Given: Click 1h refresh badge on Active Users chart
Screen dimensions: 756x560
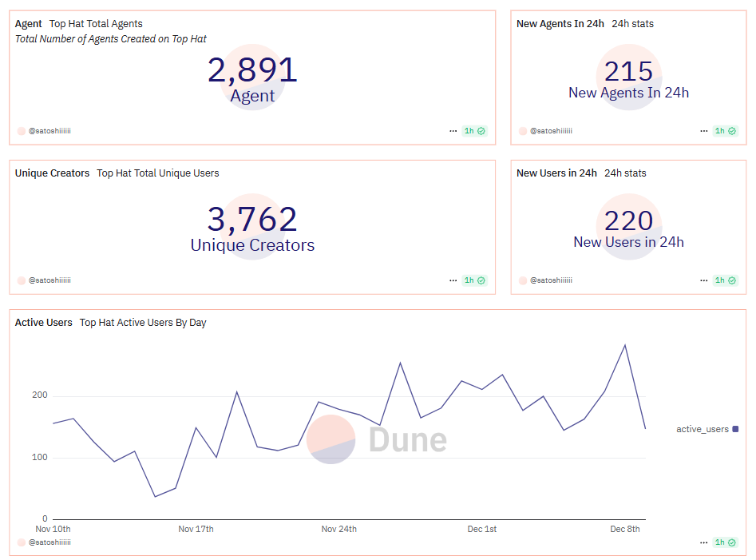Looking at the screenshot, I should (725, 542).
